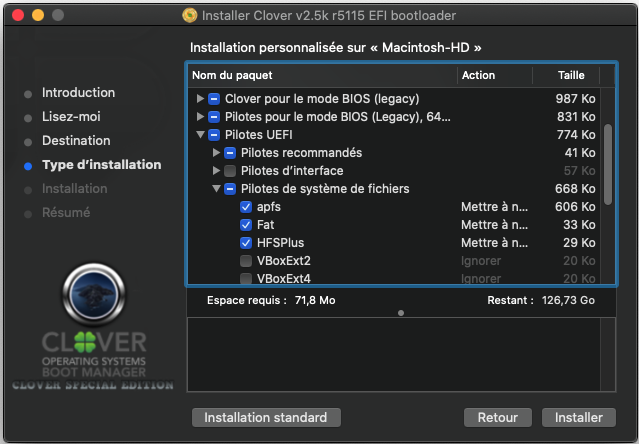Viewport: 639px width, 444px height.
Task: Select the apfs row label
Action: pyautogui.click(x=269, y=207)
